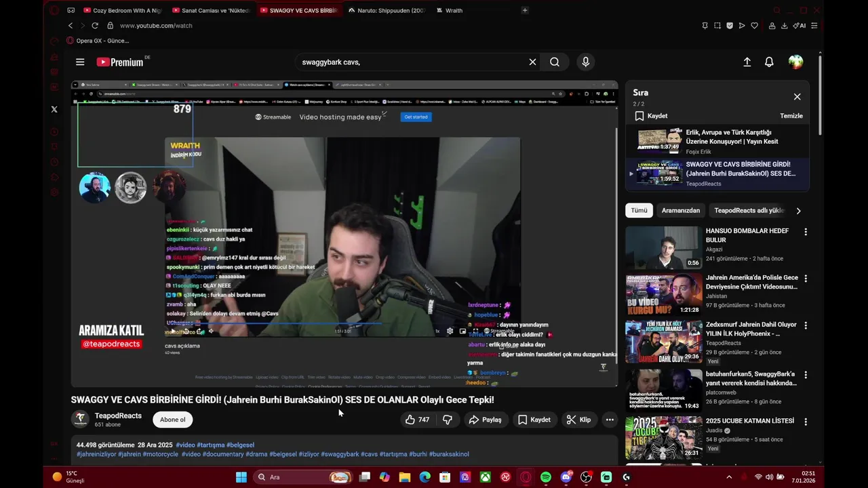Open Windows Start menu
The image size is (868, 488).
[x=241, y=477]
